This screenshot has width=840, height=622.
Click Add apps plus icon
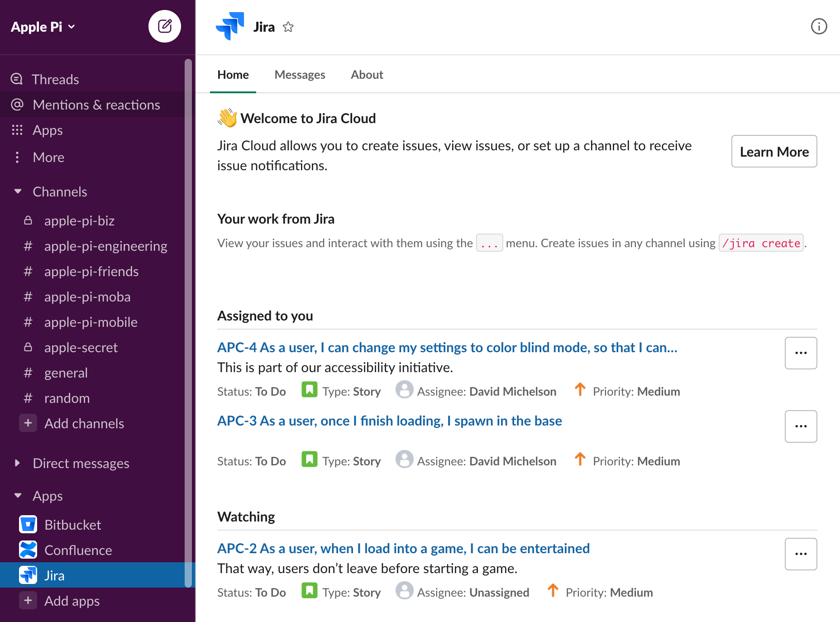point(28,601)
